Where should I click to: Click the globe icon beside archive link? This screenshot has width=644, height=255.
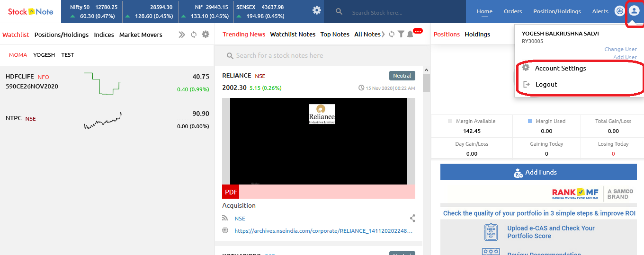pyautogui.click(x=225, y=230)
